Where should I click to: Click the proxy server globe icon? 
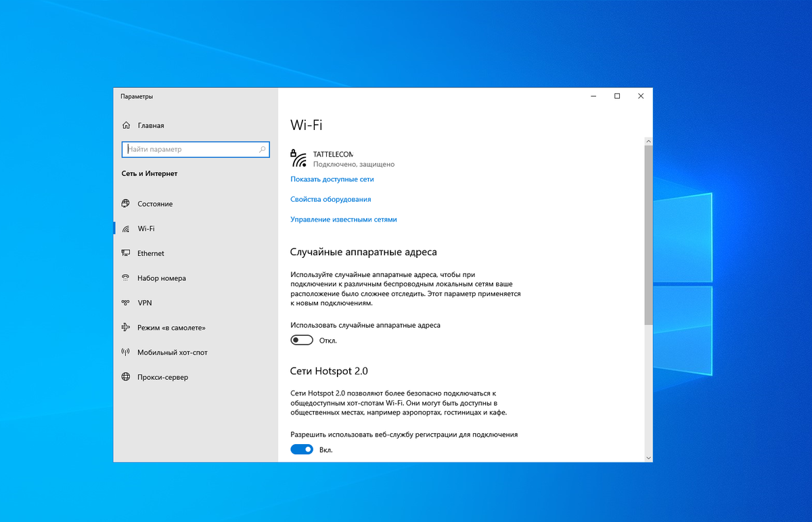(126, 376)
